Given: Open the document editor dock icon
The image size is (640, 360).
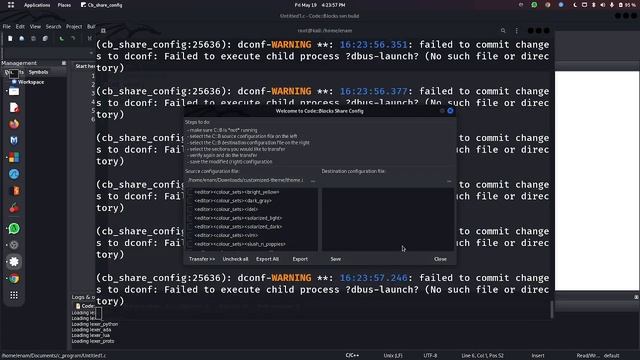Looking at the screenshot, I should pos(14,108).
